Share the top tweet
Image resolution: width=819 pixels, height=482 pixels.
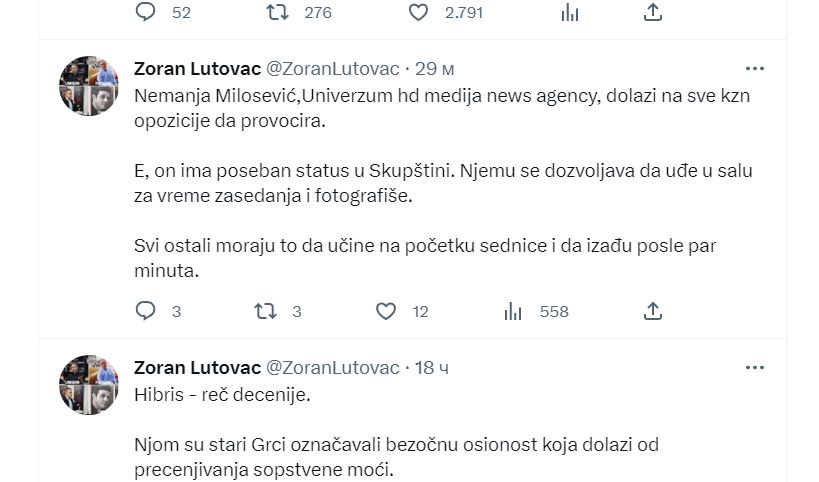[652, 12]
